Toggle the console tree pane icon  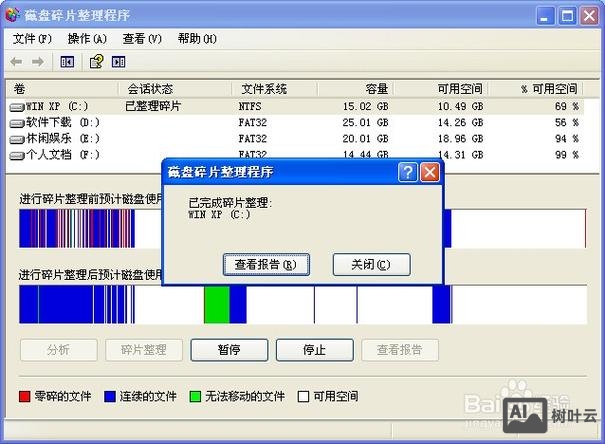click(x=67, y=62)
